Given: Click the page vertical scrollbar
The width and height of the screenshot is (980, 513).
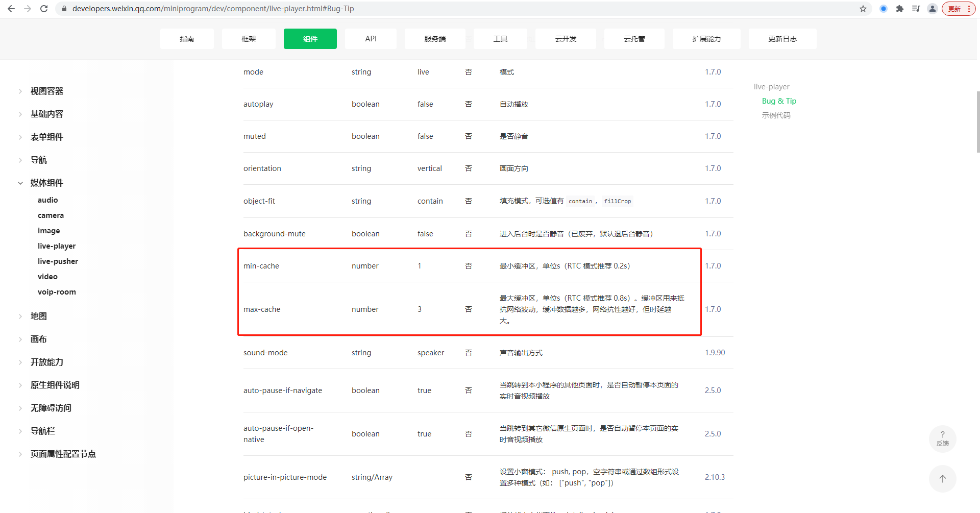Looking at the screenshot, I should (x=977, y=122).
